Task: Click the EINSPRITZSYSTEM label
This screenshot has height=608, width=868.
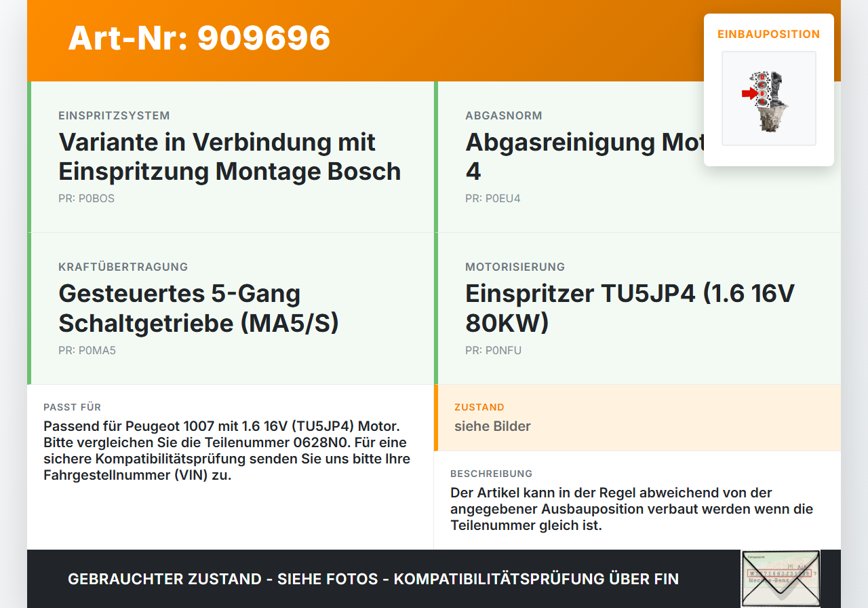Action: [x=114, y=115]
